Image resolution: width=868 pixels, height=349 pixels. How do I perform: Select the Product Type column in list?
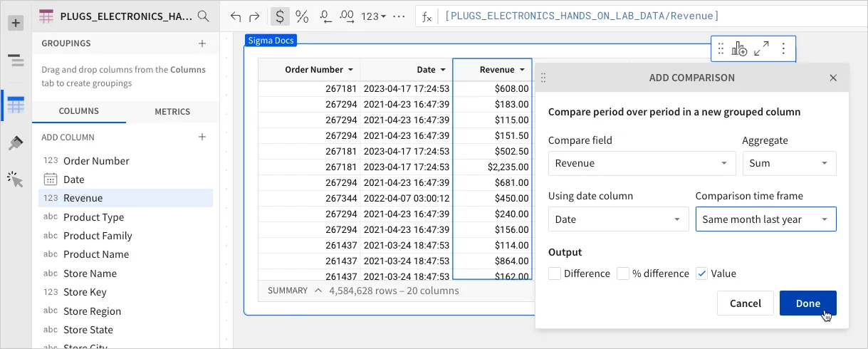pyautogui.click(x=125, y=217)
